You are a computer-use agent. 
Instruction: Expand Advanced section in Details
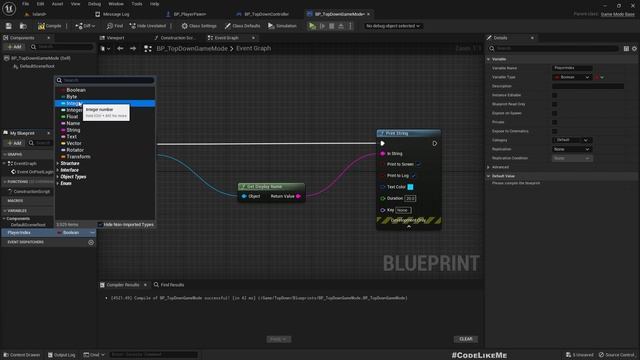pyautogui.click(x=489, y=167)
